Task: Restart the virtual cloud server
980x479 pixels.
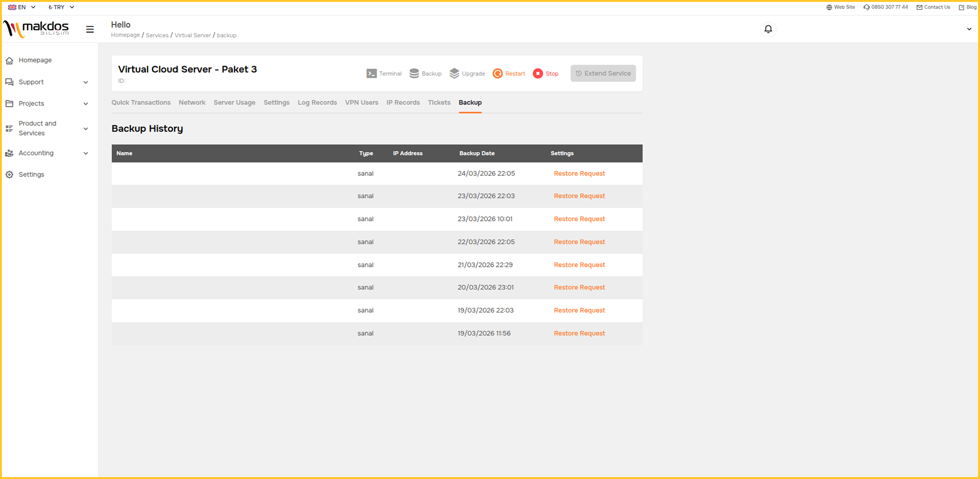Action: (509, 73)
